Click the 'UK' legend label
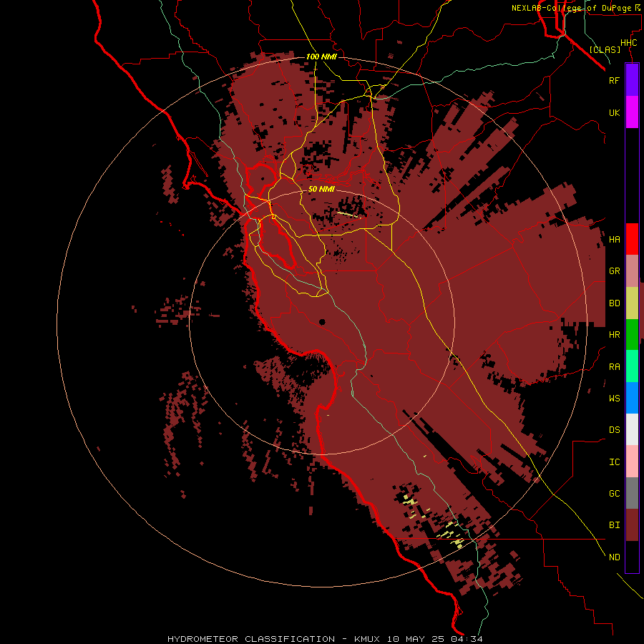 614,112
